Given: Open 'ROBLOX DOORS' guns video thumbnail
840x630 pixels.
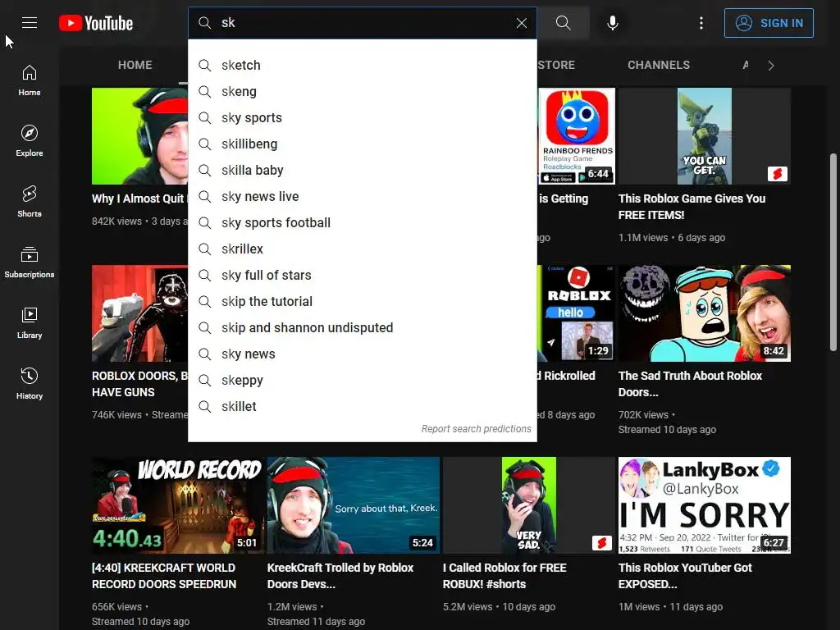Looking at the screenshot, I should [139, 313].
